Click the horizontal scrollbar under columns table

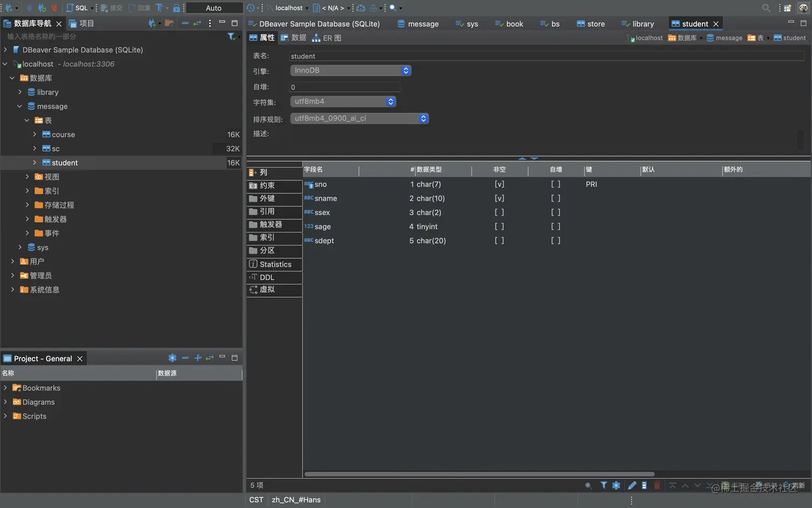[479, 474]
